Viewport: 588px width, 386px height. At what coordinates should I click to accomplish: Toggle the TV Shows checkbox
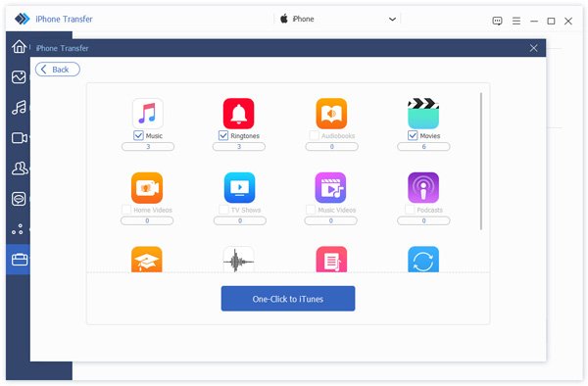[x=223, y=210]
